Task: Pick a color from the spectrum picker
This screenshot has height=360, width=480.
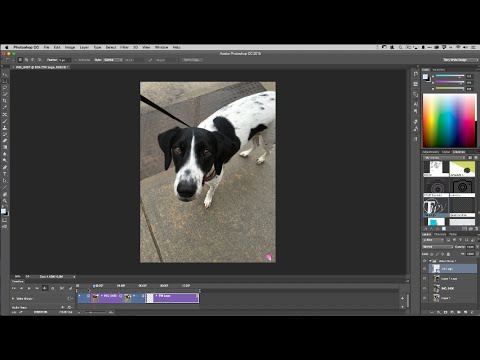Action: 449,121
